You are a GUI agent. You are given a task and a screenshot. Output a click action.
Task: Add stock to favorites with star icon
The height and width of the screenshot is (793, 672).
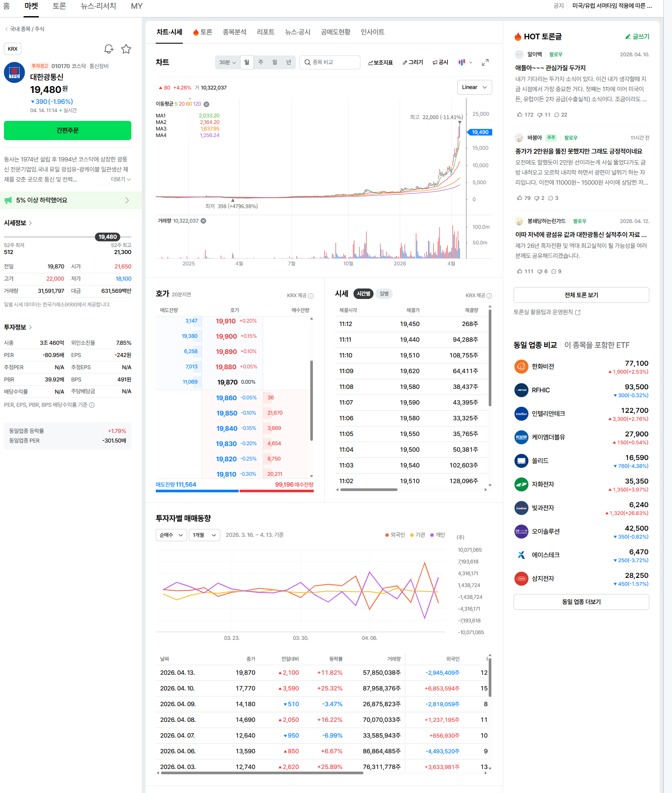click(x=126, y=49)
